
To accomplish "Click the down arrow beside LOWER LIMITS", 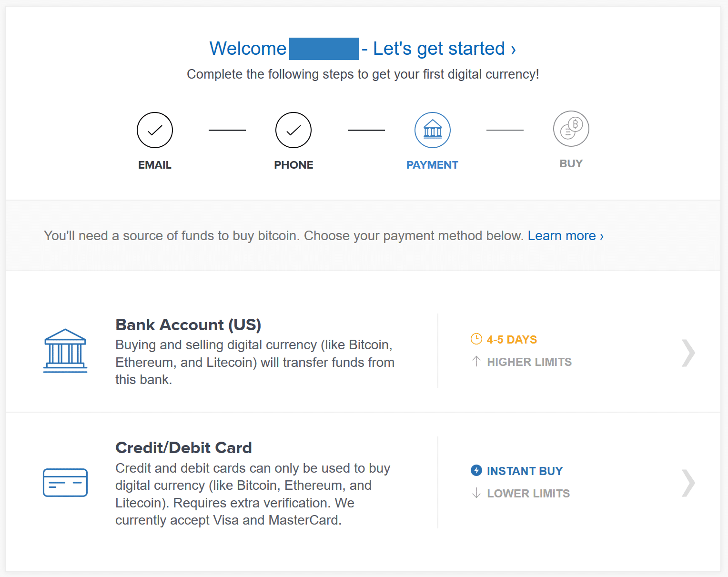I will (476, 493).
